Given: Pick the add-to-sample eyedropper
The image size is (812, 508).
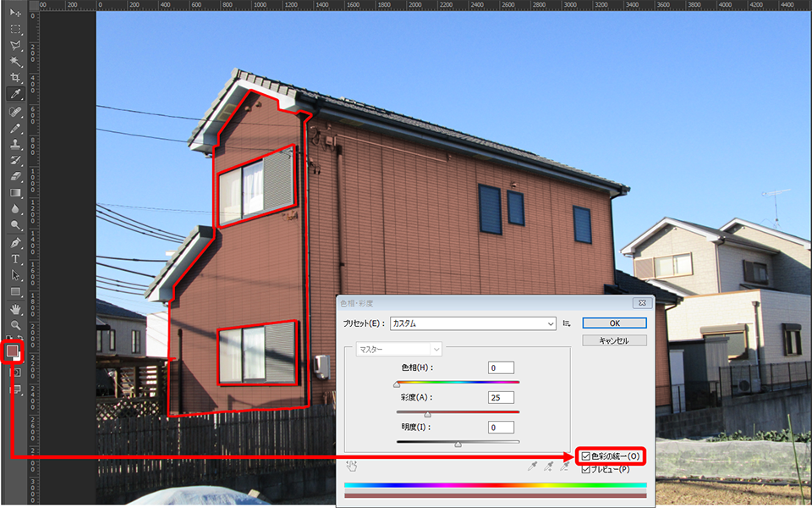Looking at the screenshot, I should tap(548, 467).
